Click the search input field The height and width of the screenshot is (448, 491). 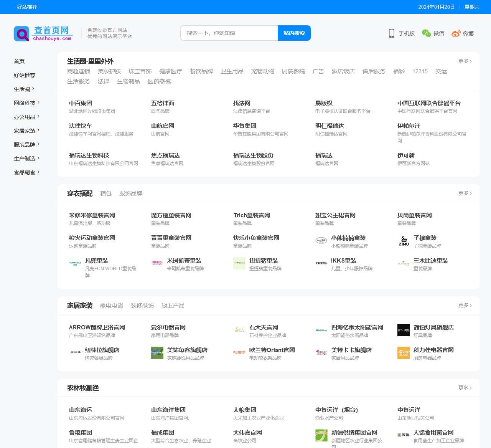pyautogui.click(x=229, y=33)
